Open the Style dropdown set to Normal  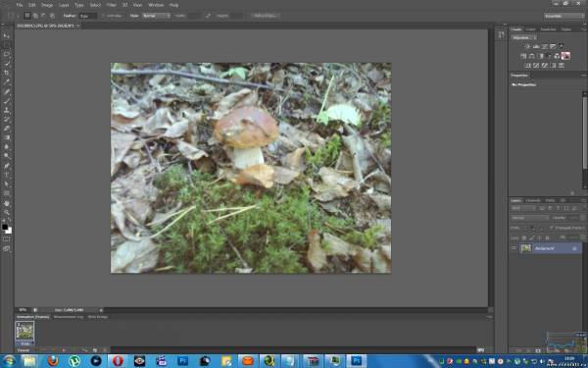point(156,16)
